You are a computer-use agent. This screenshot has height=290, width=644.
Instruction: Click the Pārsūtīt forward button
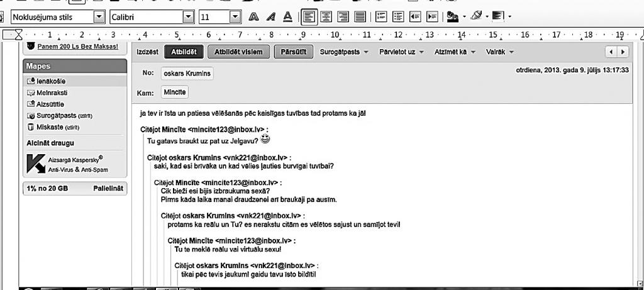tap(293, 52)
